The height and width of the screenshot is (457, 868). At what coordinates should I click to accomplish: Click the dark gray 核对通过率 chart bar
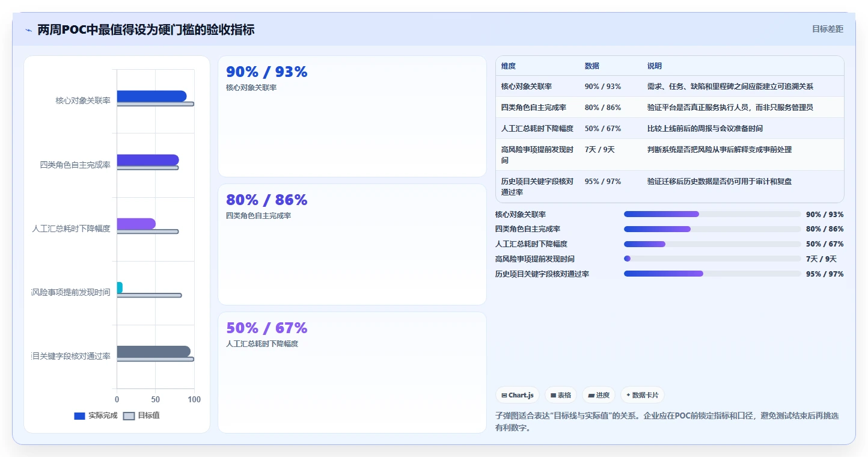tap(153, 351)
